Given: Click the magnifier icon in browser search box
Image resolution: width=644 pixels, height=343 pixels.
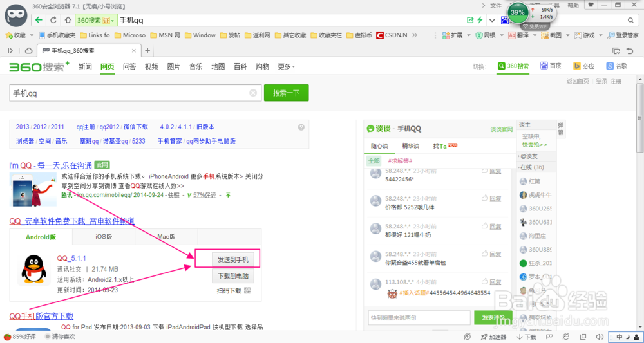Looking at the screenshot, I should [630, 20].
